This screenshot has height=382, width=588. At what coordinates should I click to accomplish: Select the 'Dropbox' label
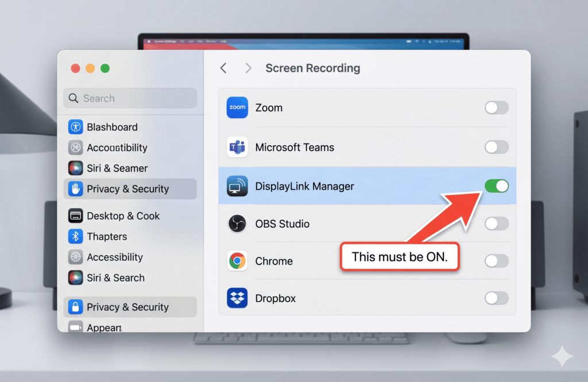click(276, 298)
